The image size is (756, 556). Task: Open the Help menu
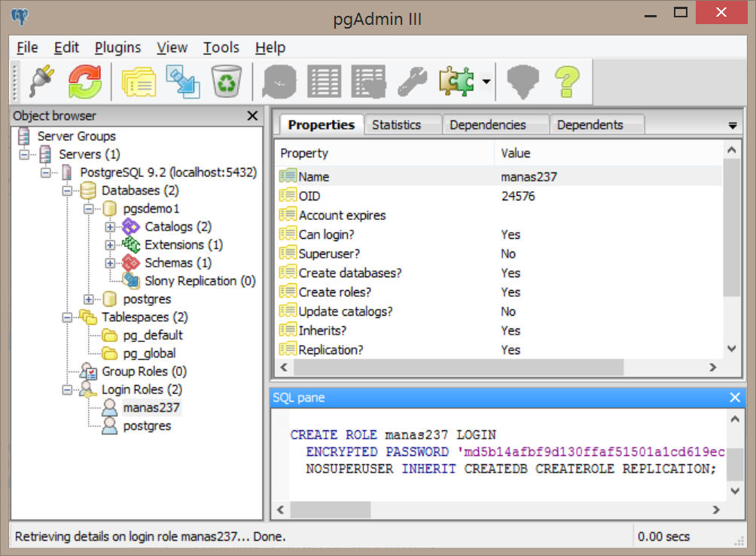click(270, 47)
